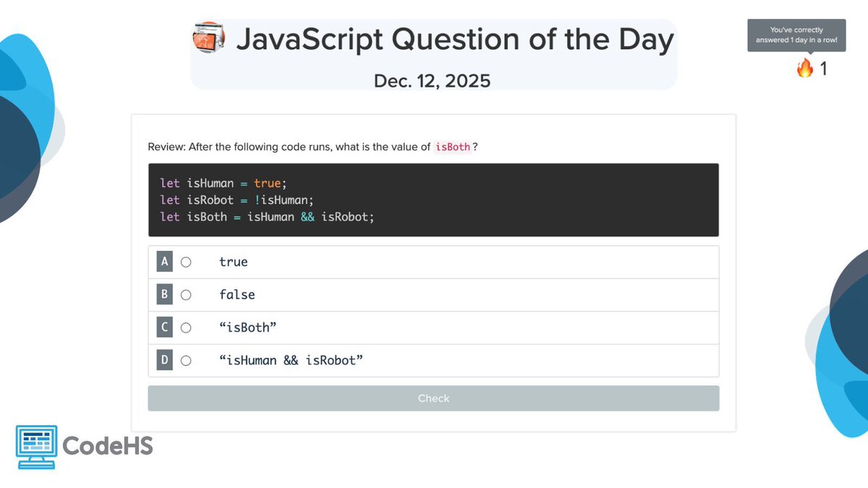This screenshot has height=488, width=868.
Task: Pick the radio button for option C
Action: point(186,328)
